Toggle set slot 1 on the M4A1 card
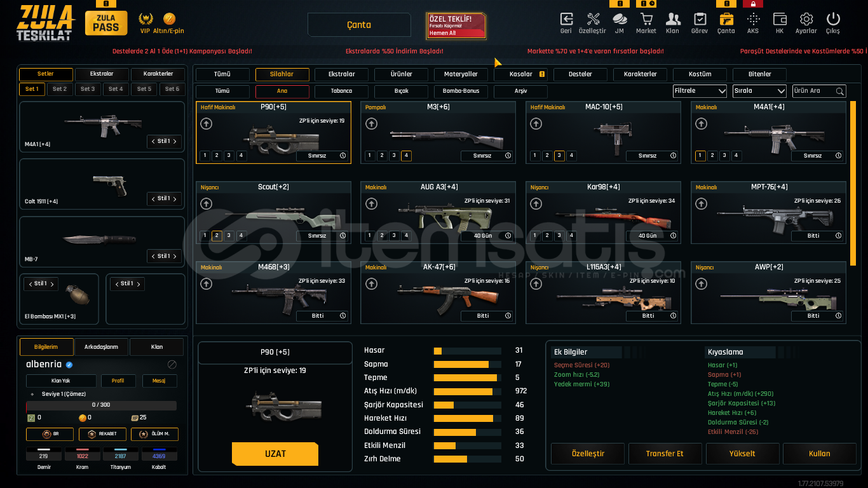 700,156
